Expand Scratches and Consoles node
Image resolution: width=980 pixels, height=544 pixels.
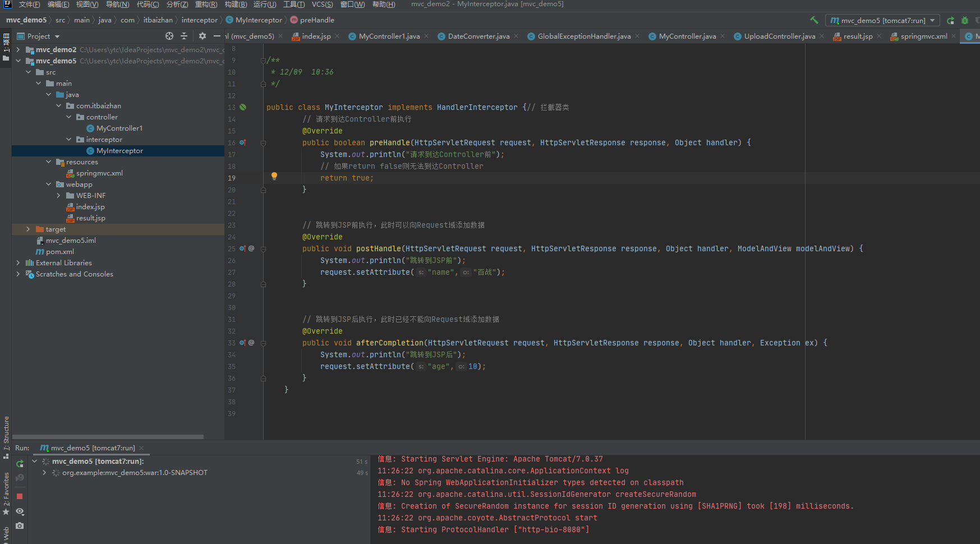pos(18,274)
